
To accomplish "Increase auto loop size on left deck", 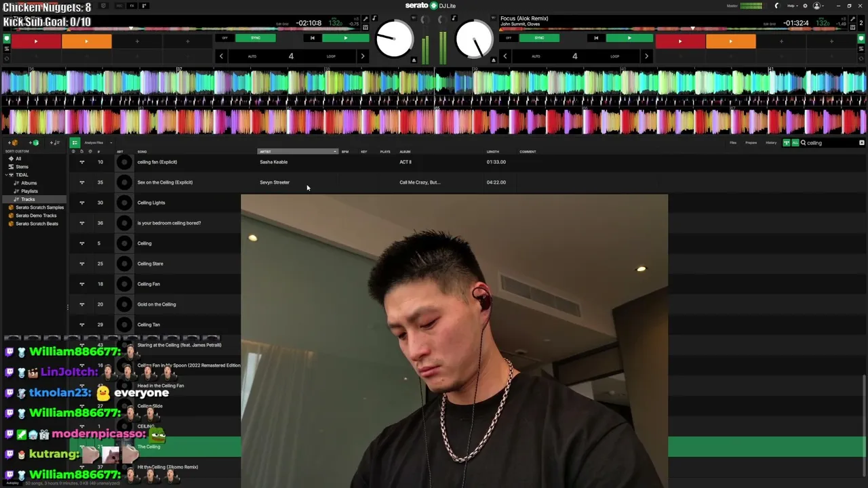I will click(362, 56).
